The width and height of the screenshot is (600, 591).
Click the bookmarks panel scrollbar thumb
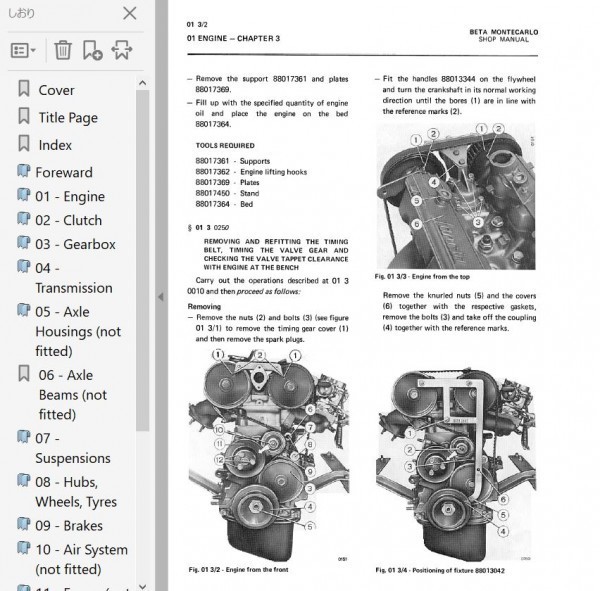coord(142,260)
